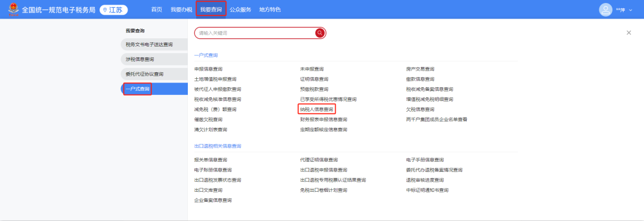Expand the user account dropdown chevron
This screenshot has height=221, width=644.
click(x=631, y=10)
